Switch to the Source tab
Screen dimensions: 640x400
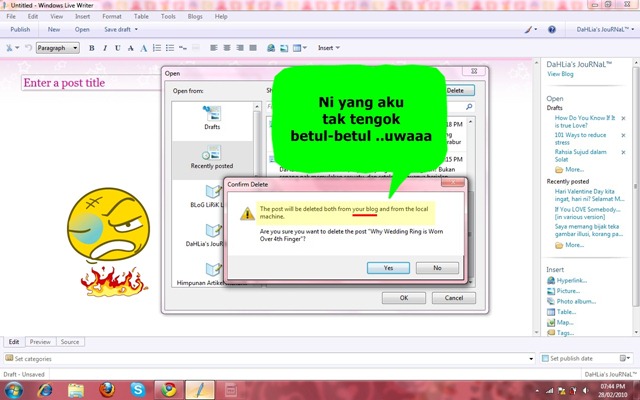(x=70, y=342)
